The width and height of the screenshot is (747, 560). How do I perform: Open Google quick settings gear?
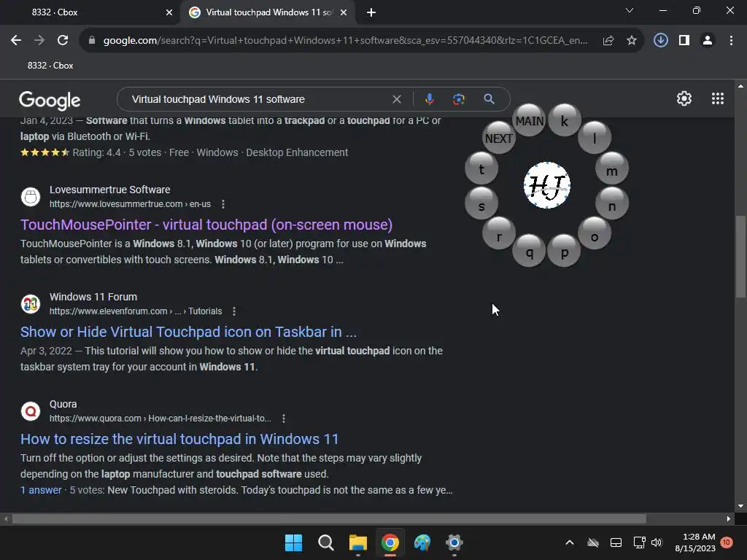684,98
